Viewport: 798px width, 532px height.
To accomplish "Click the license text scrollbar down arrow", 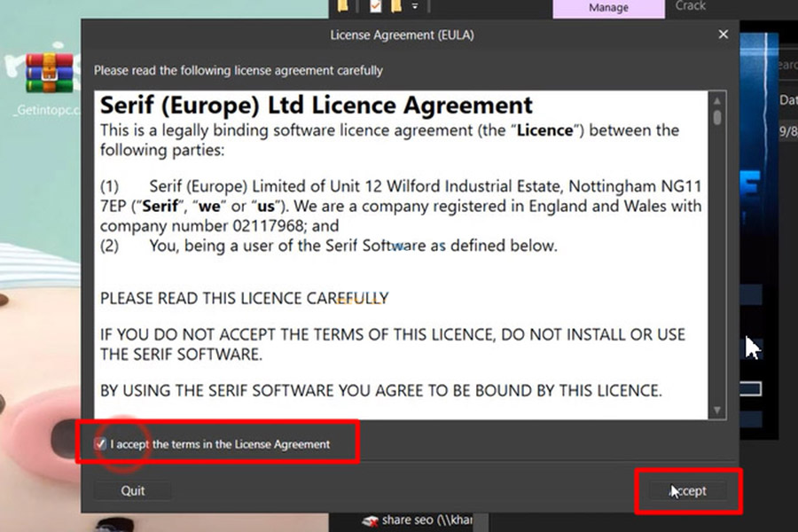I will (x=717, y=411).
